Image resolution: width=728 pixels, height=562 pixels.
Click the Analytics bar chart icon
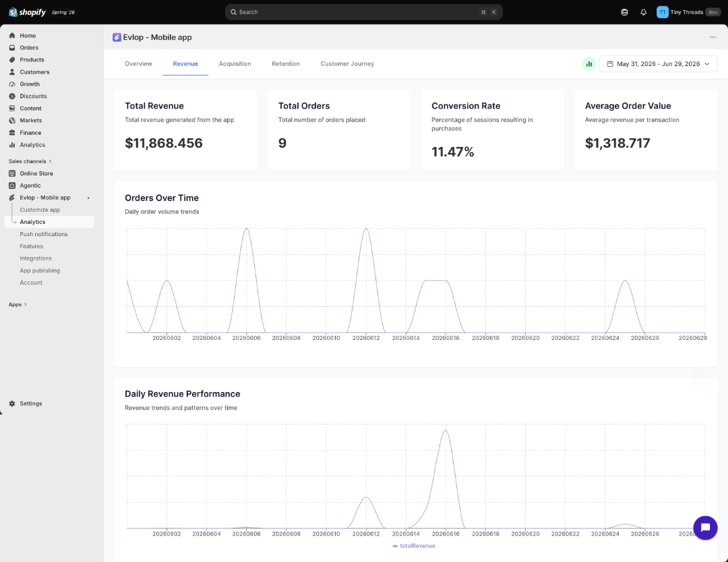(12, 144)
